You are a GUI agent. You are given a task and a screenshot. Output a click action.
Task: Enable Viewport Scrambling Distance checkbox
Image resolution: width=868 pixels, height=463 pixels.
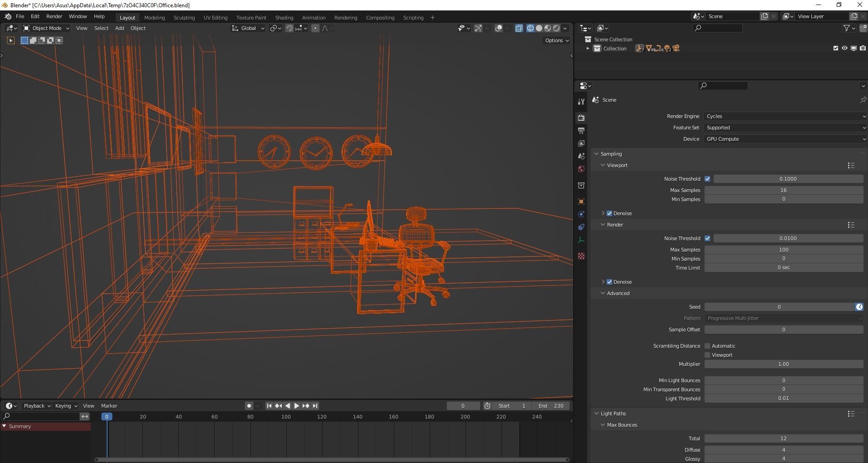tap(707, 355)
